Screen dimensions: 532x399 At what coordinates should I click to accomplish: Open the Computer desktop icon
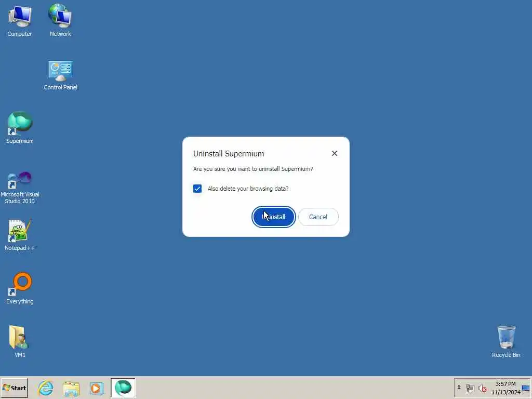20,20
